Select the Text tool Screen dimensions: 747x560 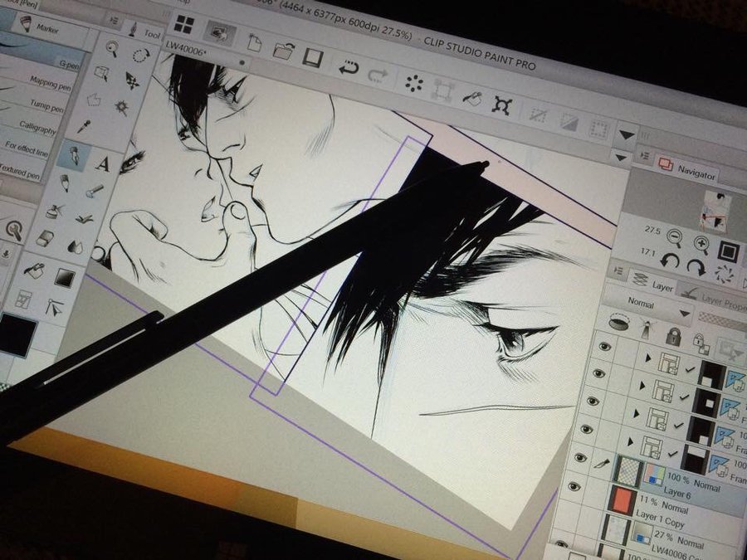pos(103,163)
